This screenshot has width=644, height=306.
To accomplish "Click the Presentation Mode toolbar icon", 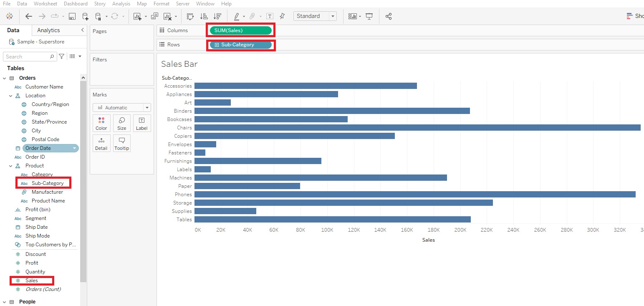I will tap(369, 16).
